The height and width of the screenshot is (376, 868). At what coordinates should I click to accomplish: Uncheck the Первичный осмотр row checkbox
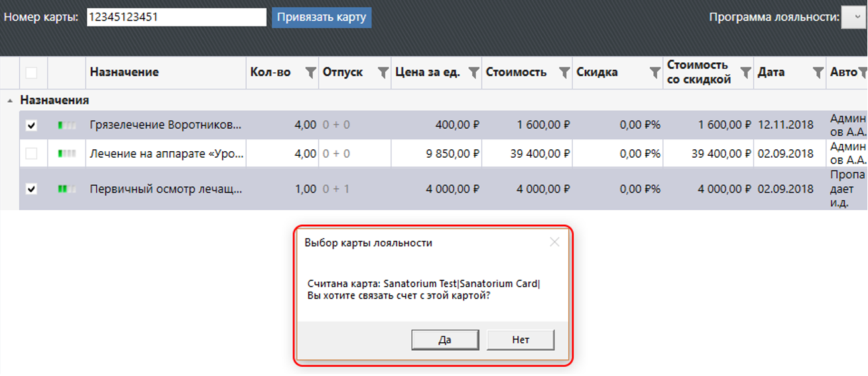[31, 189]
